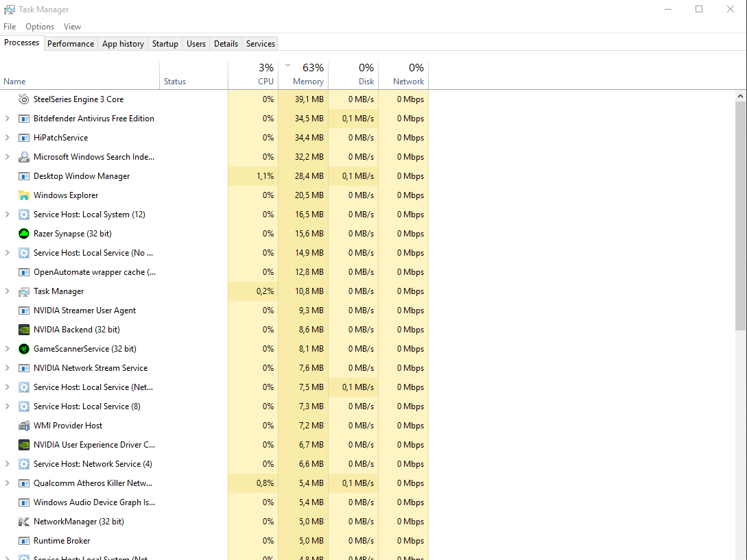Expand GameScannerService (32 bit) group
747x560 pixels.
(7, 349)
